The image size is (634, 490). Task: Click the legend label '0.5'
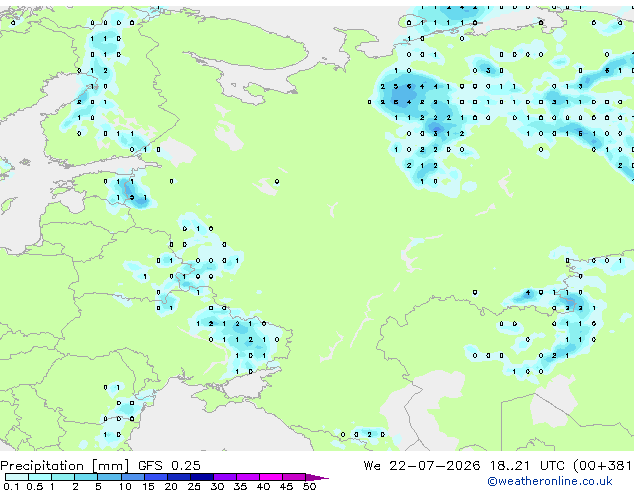coord(35,486)
